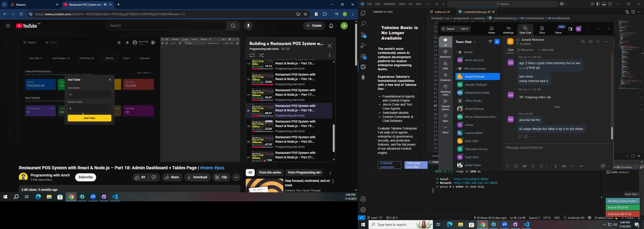Open the Search view in VS Code activity bar
The height and width of the screenshot is (229, 644).
click(363, 24)
